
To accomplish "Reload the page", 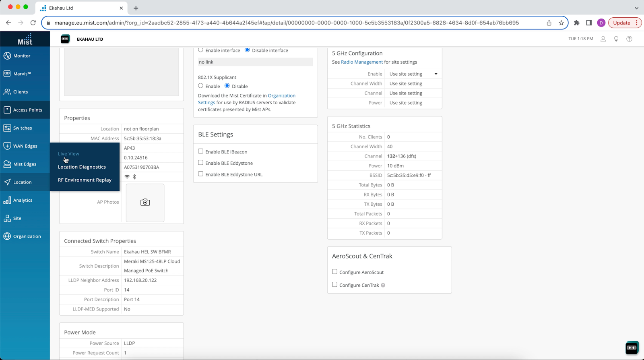I will click(x=33, y=23).
